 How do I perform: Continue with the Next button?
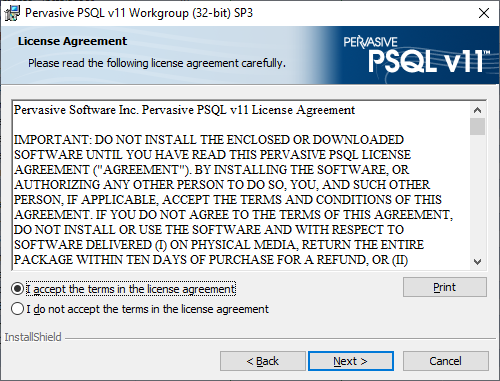351,361
